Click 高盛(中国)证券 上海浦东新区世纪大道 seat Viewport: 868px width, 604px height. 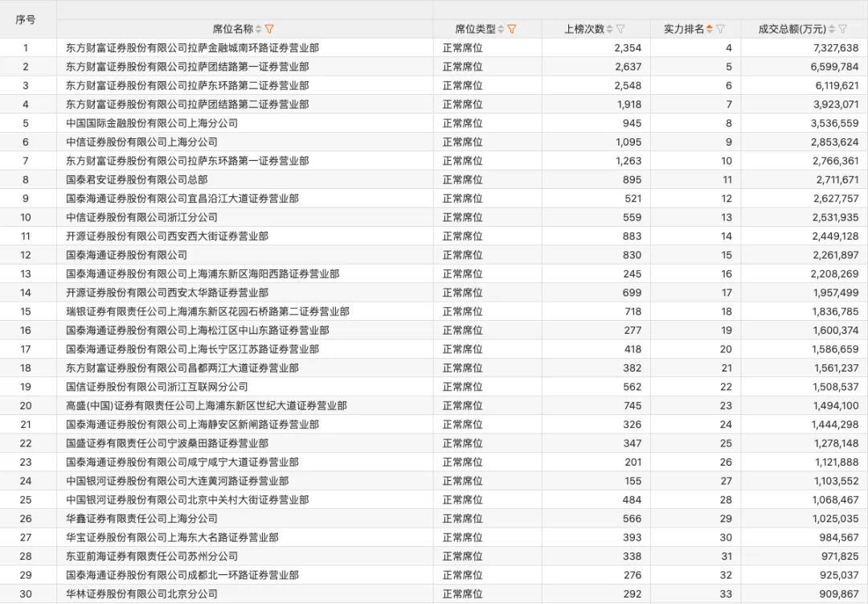[x=207, y=405]
